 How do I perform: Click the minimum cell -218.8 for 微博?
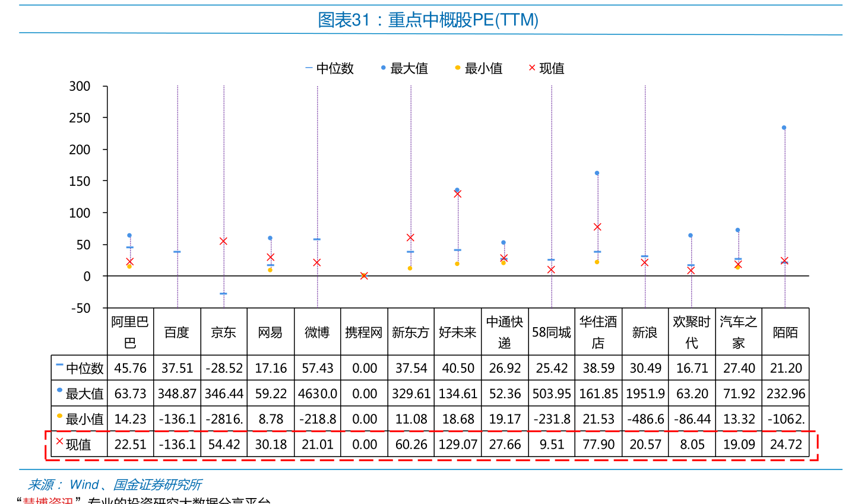318,419
